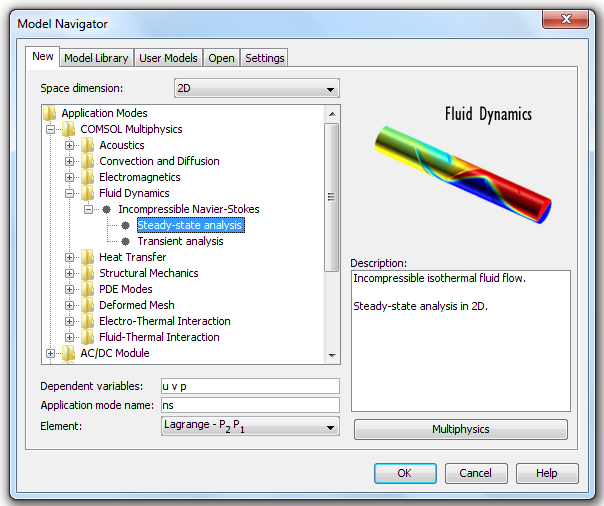Click the Convection and Diffusion folder icon
The image size is (604, 506).
pos(87,161)
